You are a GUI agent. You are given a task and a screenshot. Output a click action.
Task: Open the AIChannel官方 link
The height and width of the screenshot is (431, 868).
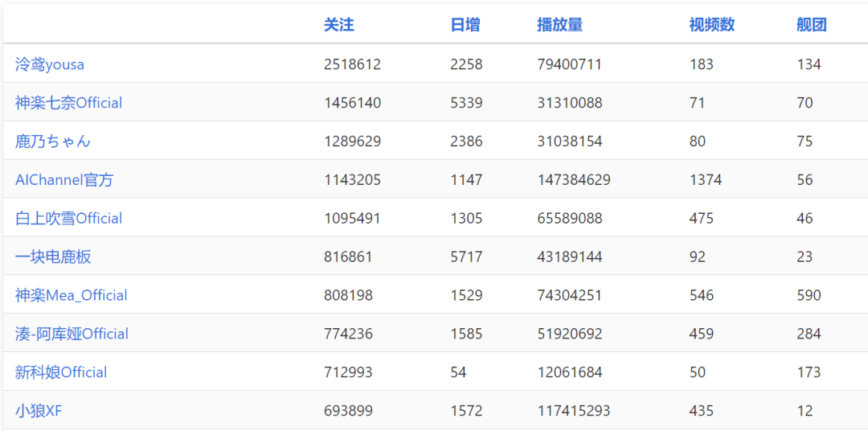(64, 180)
